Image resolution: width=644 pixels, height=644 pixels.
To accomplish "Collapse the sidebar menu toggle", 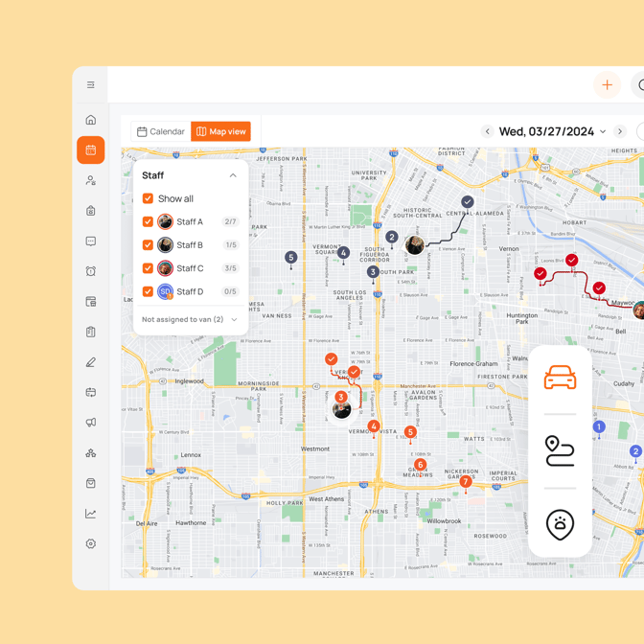I will 91,85.
